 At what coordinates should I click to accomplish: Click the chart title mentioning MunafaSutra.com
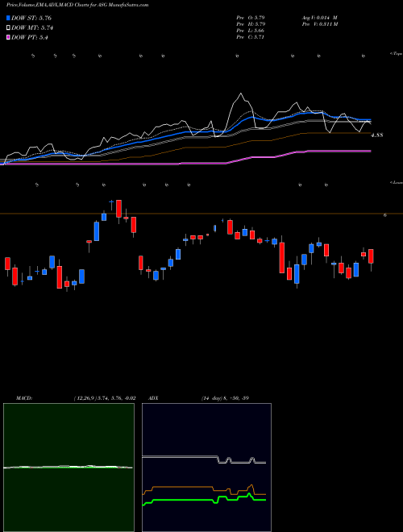77,5
